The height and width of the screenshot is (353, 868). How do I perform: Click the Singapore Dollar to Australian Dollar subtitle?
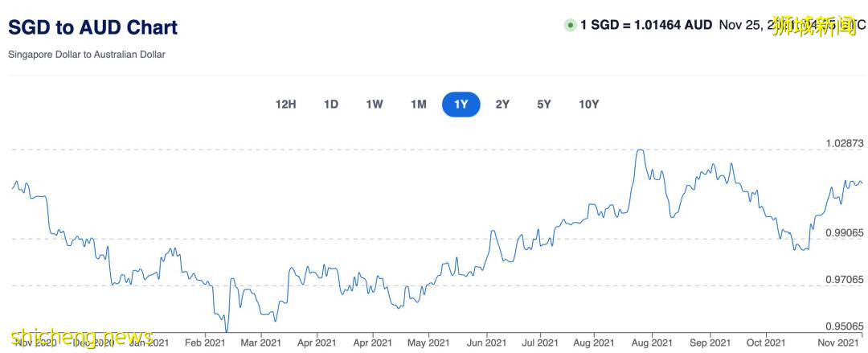87,55
